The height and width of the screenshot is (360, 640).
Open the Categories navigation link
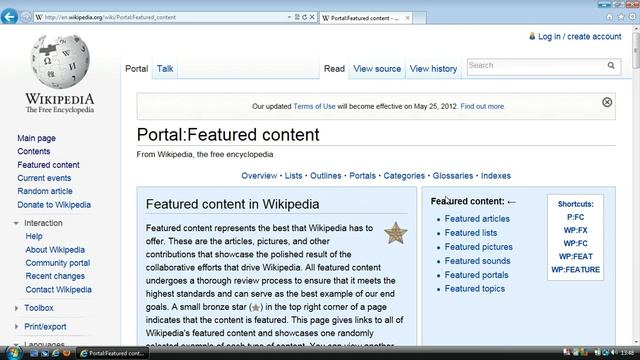pos(404,176)
